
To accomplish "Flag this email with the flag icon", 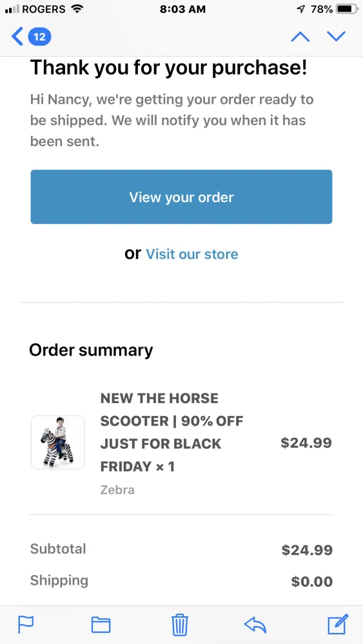I will 26,625.
